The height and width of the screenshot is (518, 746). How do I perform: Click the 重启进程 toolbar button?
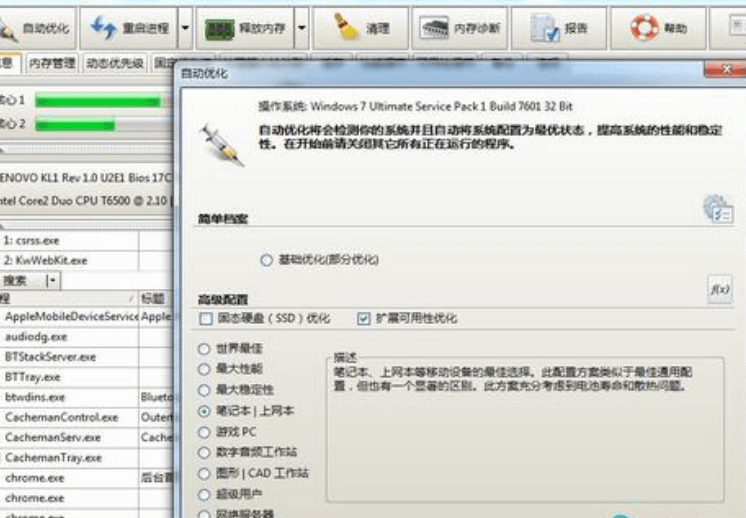[129, 28]
